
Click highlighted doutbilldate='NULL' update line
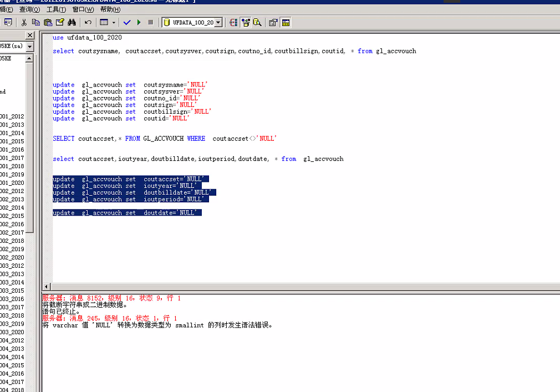click(134, 192)
